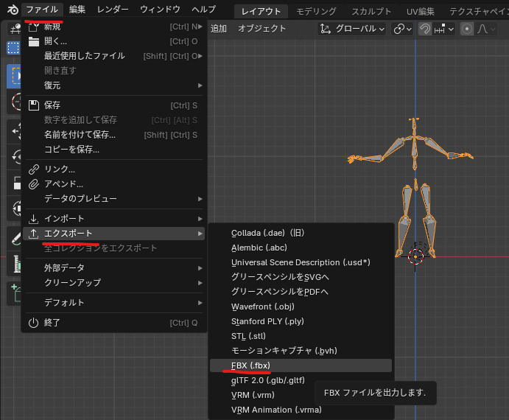The width and height of the screenshot is (509, 420).
Task: Export as Wavefront (.obj)
Action: click(x=301, y=307)
